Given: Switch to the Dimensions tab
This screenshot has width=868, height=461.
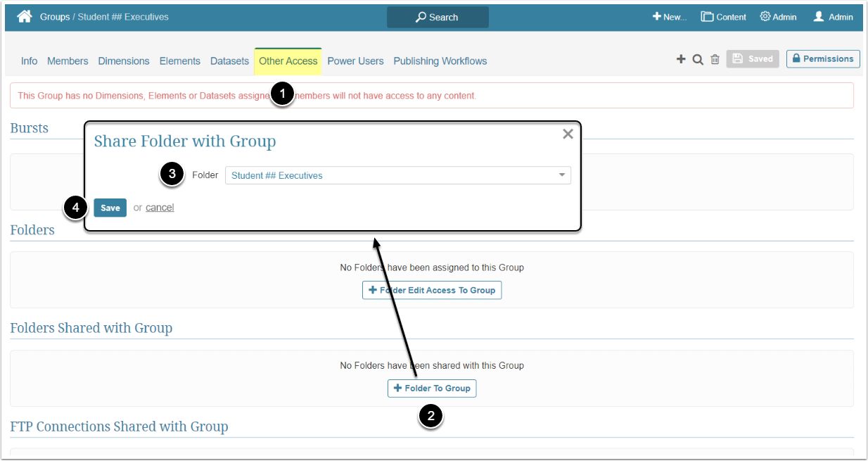Looking at the screenshot, I should [x=124, y=61].
